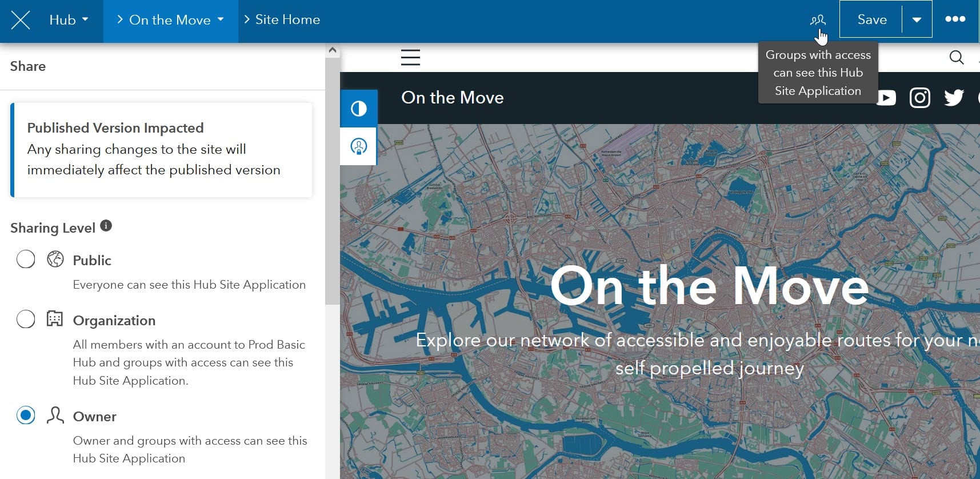The height and width of the screenshot is (479, 980).
Task: Open the Twitter social link
Action: (954, 98)
